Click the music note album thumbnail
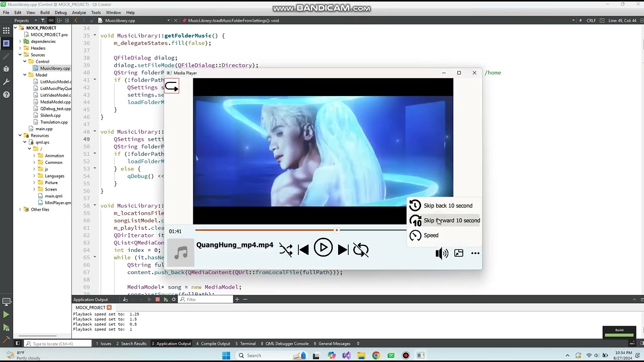 click(181, 252)
